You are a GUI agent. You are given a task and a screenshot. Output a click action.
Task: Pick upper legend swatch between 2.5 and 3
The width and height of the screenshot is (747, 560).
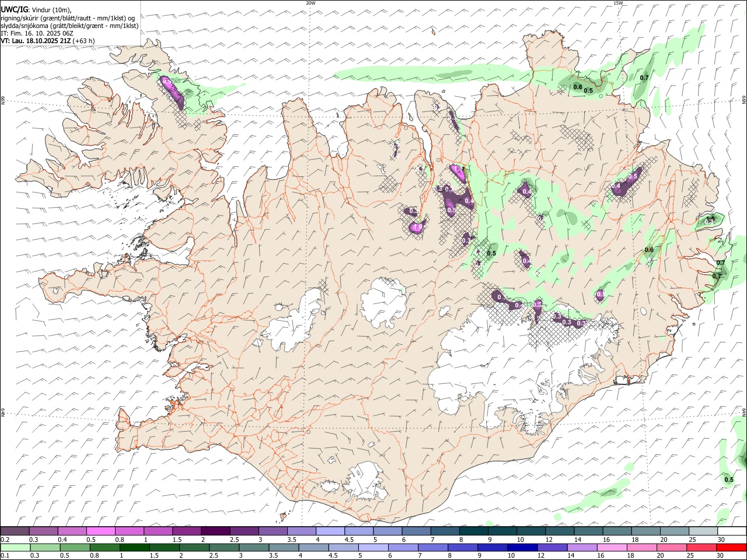(244, 531)
